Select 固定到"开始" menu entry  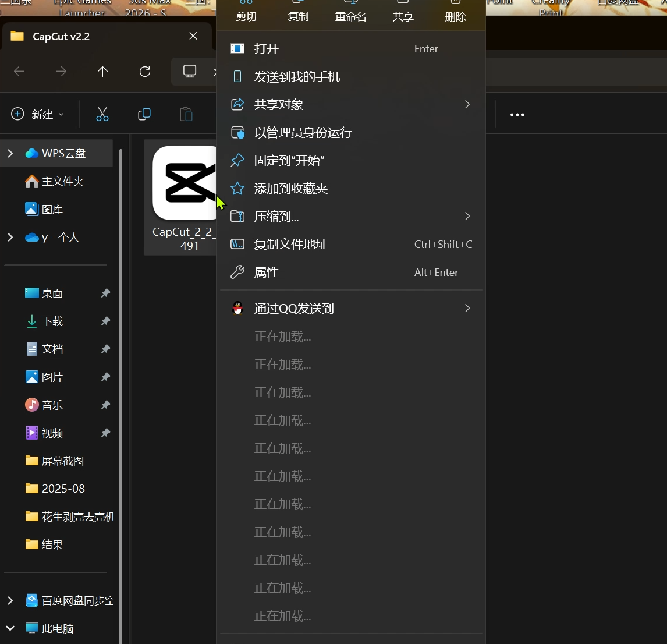coord(352,161)
